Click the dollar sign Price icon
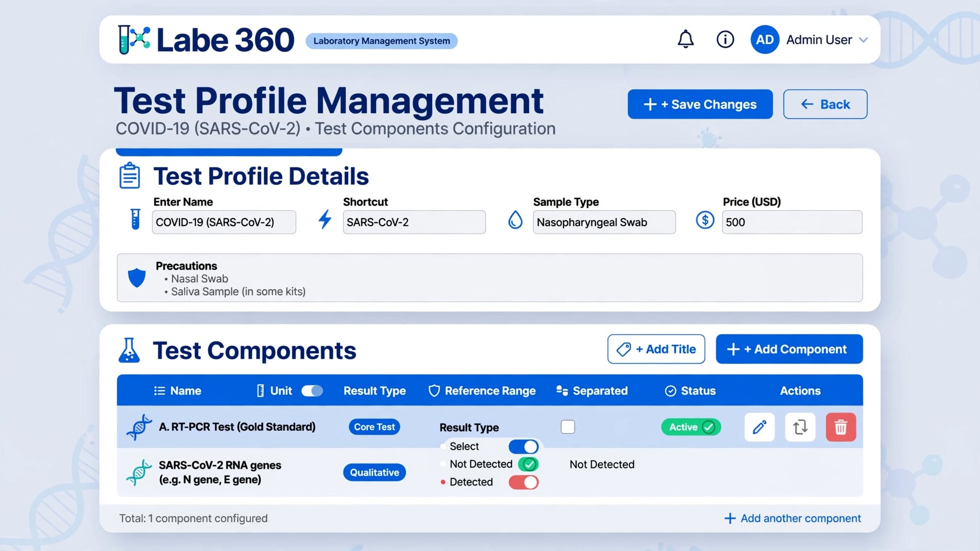Screen dimensions: 980x551 [705, 220]
